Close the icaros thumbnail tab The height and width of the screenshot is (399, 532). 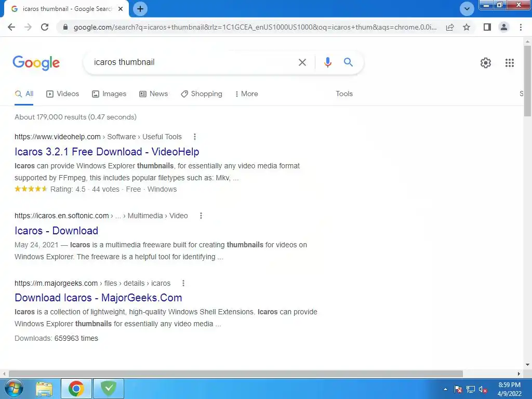(x=121, y=9)
